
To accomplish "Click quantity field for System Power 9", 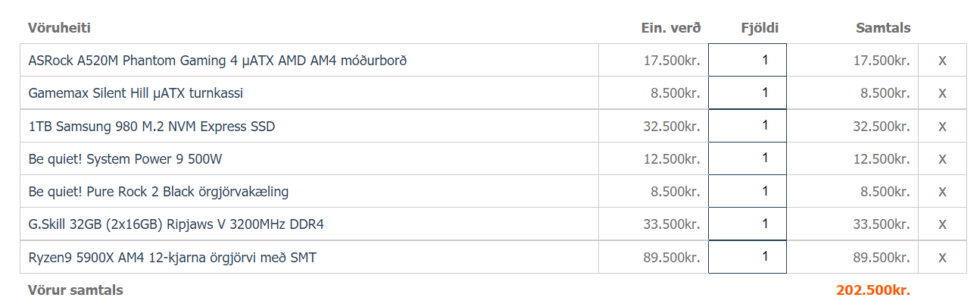I will pos(747,158).
